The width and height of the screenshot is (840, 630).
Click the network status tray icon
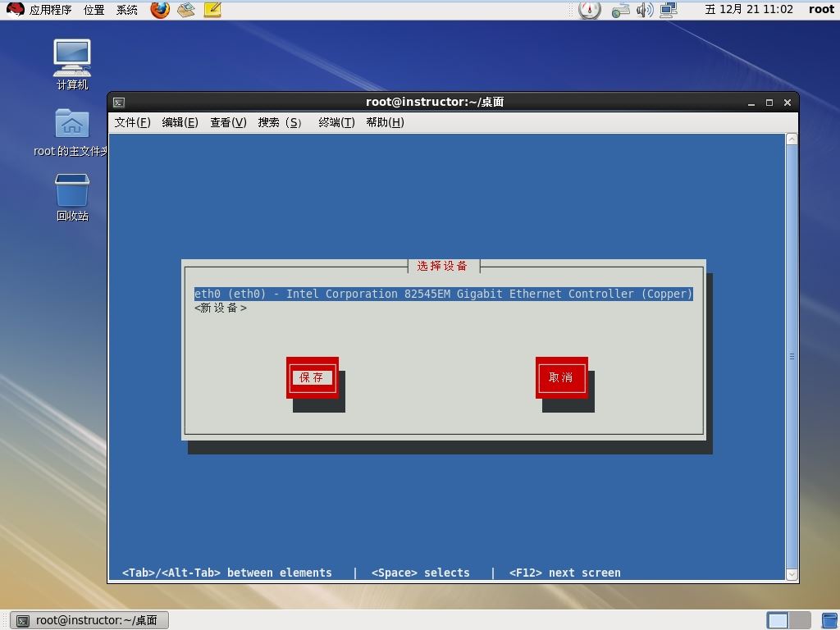click(x=620, y=10)
